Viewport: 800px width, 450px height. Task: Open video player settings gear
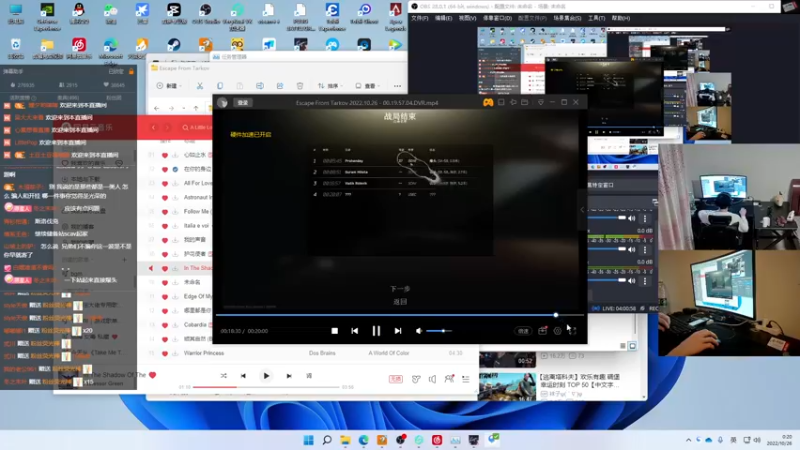[558, 331]
